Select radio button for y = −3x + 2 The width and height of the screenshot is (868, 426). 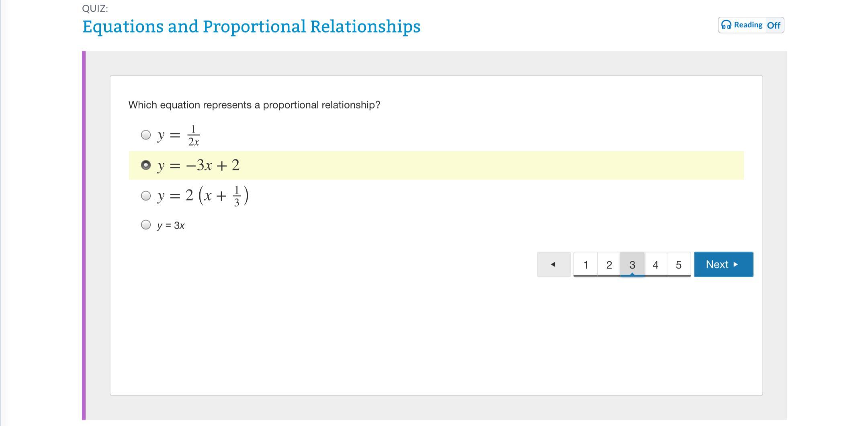click(146, 165)
